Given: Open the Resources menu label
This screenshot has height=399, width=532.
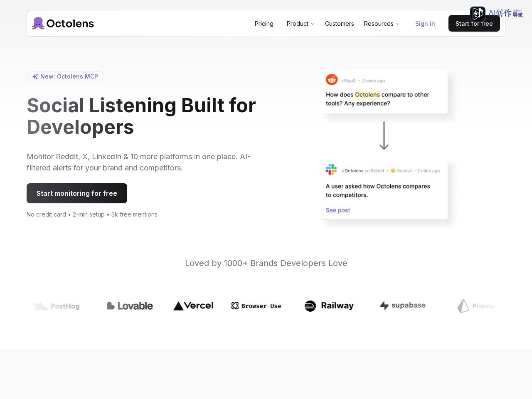Looking at the screenshot, I should pos(379,24).
